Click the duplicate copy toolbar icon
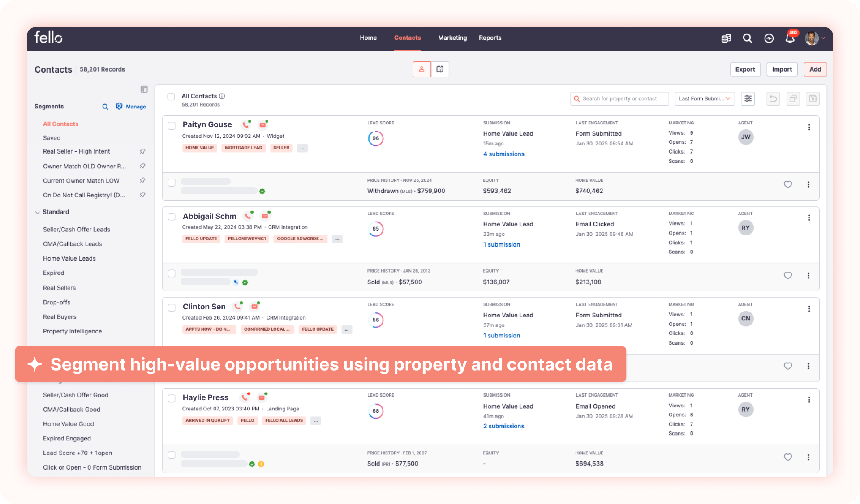Viewport: 860px width, 504px height. click(x=793, y=98)
